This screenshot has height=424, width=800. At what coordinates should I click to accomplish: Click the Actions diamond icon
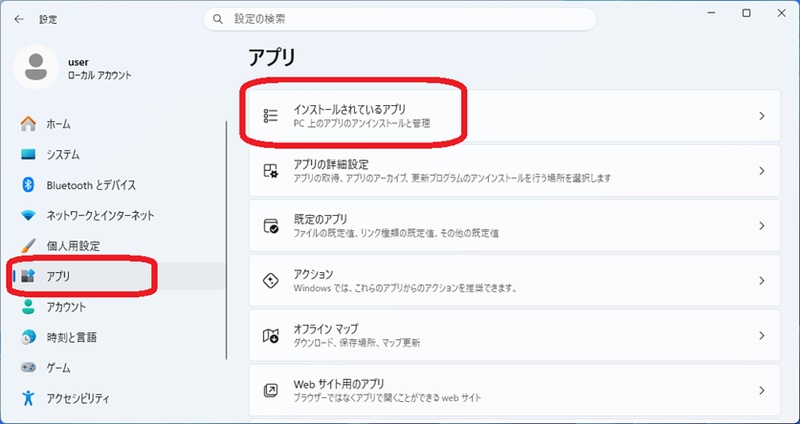pyautogui.click(x=270, y=281)
